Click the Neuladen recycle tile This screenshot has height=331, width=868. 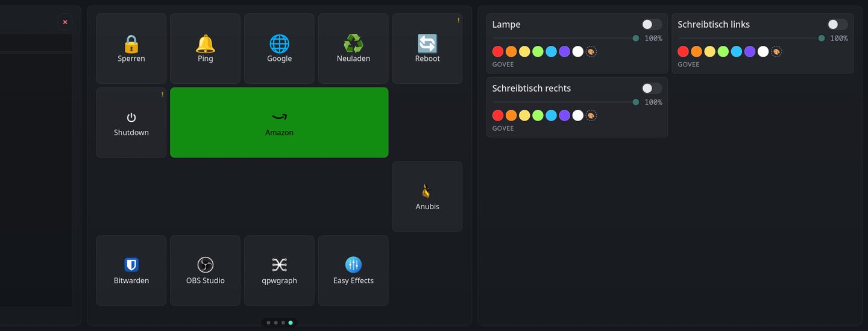click(x=353, y=48)
